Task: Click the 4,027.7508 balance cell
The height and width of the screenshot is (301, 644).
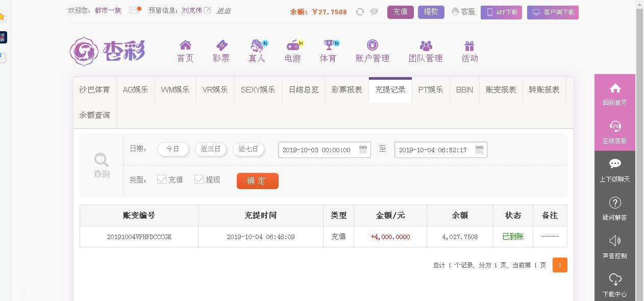Action: click(x=460, y=237)
